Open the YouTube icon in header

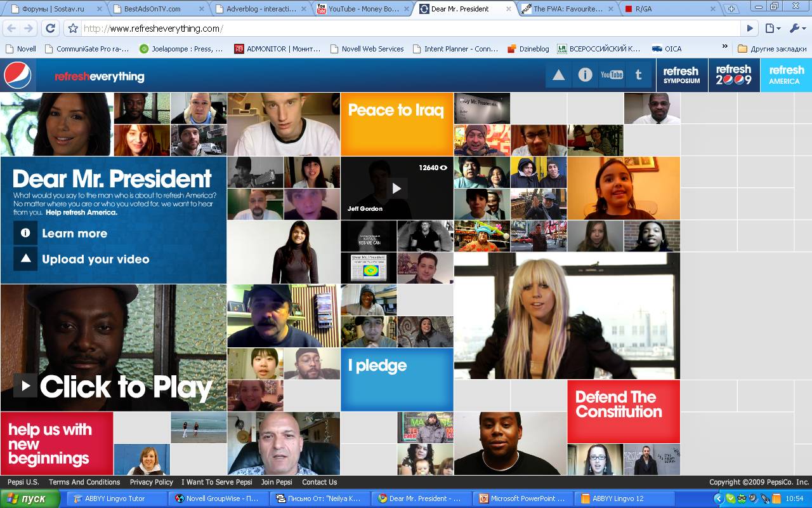[x=612, y=75]
